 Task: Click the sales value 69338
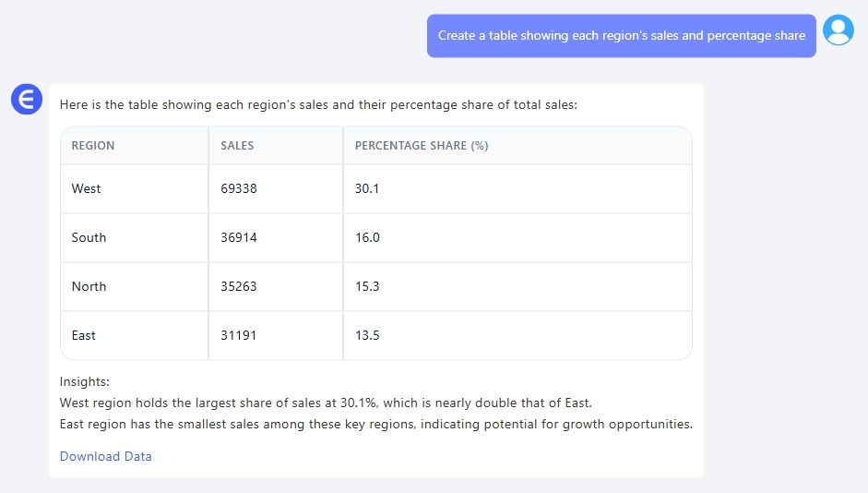click(x=239, y=188)
